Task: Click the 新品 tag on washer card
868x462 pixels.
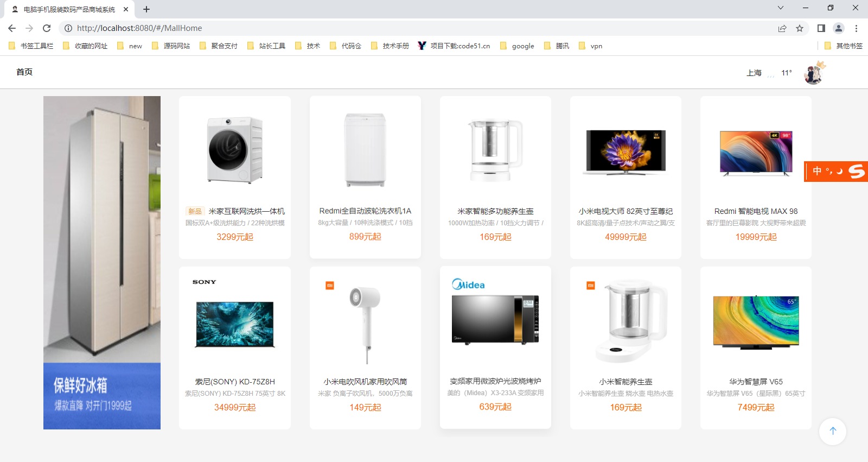Action: coord(195,211)
